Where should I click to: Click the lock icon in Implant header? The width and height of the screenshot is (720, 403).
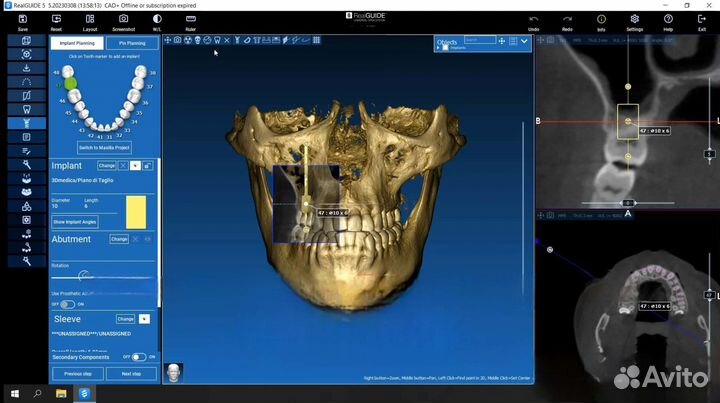point(147,166)
